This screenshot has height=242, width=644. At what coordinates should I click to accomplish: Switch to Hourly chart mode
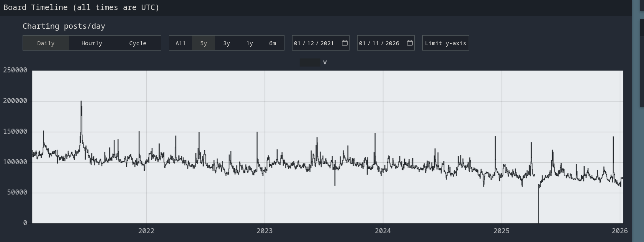tap(92, 43)
